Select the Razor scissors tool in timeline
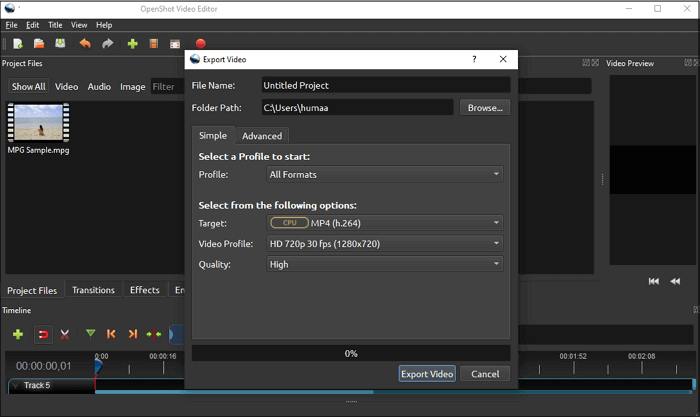The image size is (700, 417). (65, 334)
